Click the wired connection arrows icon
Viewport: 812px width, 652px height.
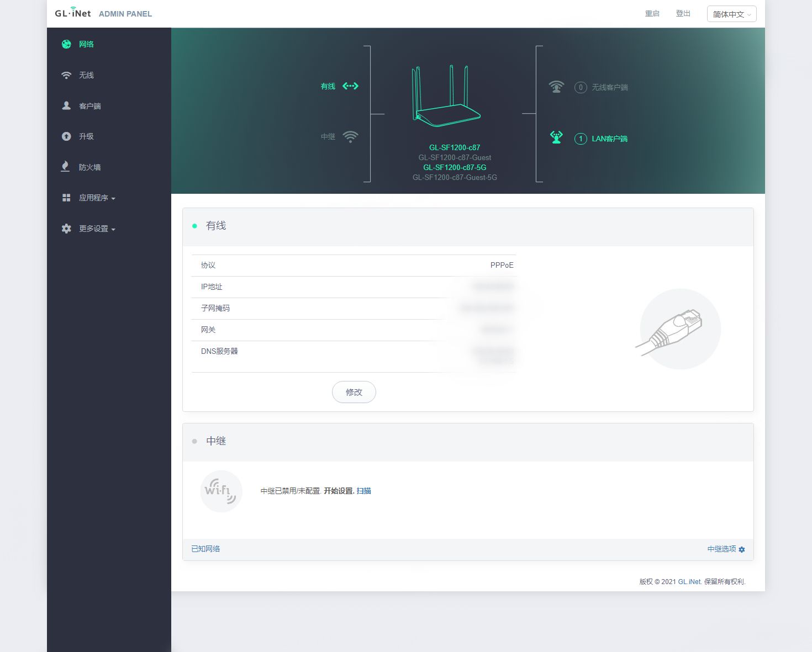coord(350,86)
